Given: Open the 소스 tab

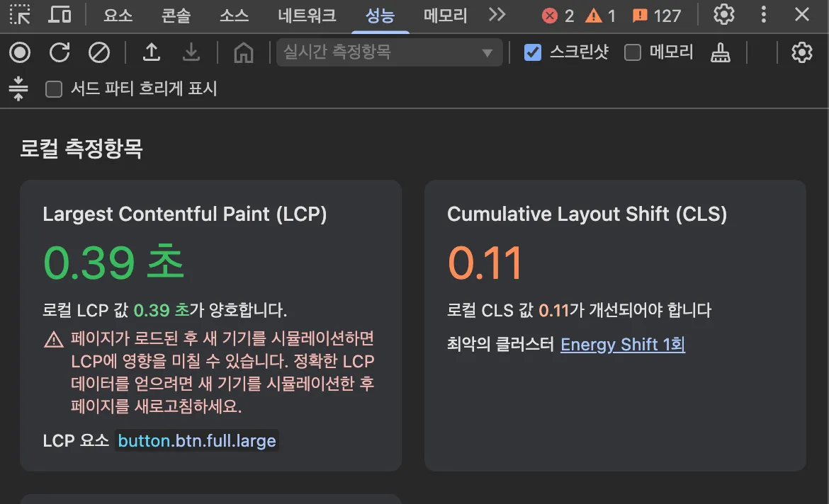Looking at the screenshot, I should click(x=234, y=16).
